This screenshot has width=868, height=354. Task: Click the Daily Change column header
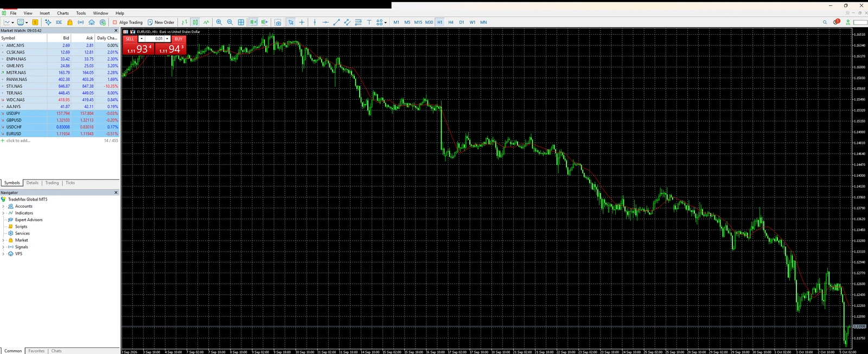(107, 38)
